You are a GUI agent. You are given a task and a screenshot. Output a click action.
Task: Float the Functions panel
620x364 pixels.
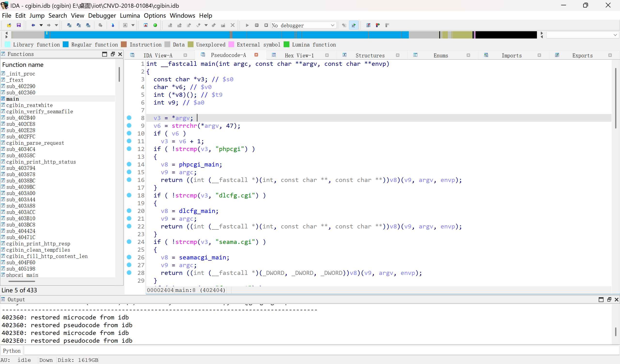pos(113,54)
